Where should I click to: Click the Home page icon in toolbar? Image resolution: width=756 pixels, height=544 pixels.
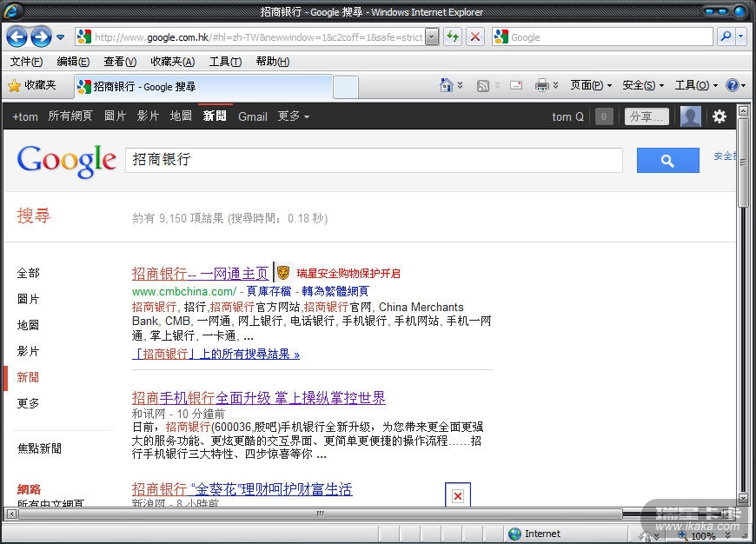click(447, 85)
